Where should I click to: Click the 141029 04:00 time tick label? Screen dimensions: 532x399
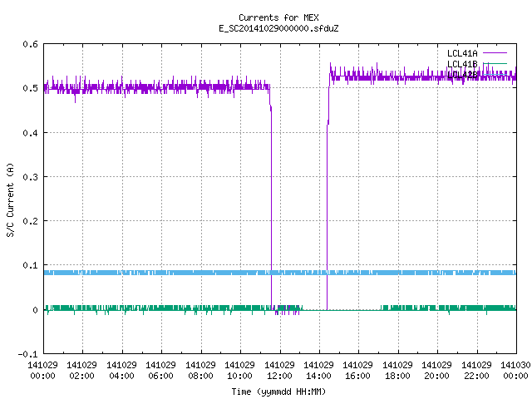pyautogui.click(x=122, y=370)
